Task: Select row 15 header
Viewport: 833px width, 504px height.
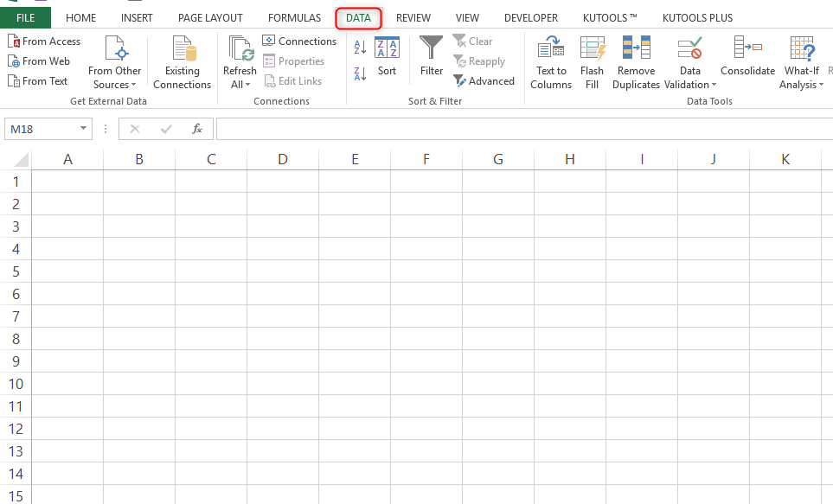Action: 16,495
